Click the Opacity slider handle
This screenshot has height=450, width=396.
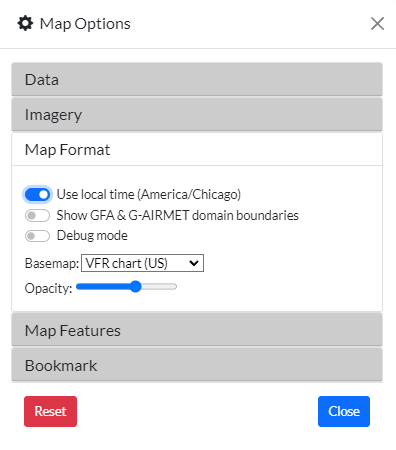(x=135, y=287)
